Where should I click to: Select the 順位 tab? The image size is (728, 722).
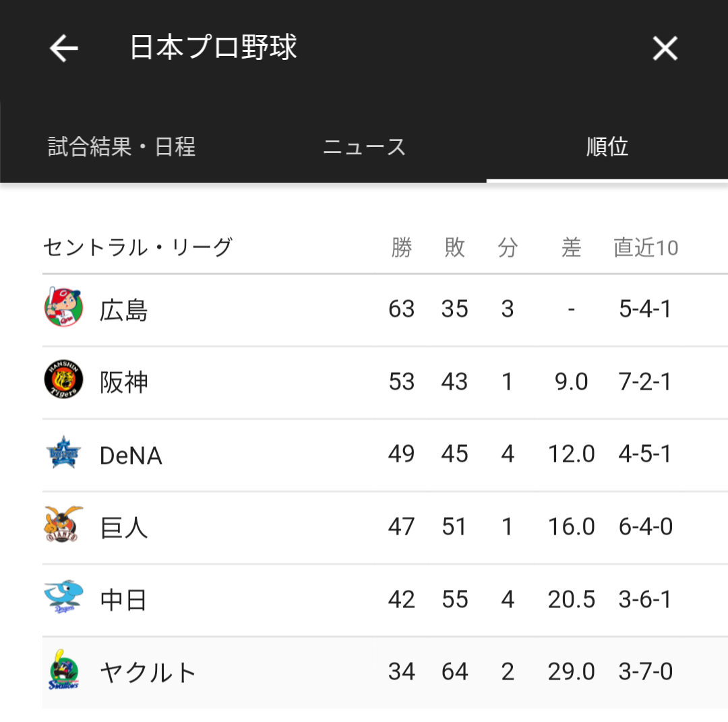click(607, 147)
